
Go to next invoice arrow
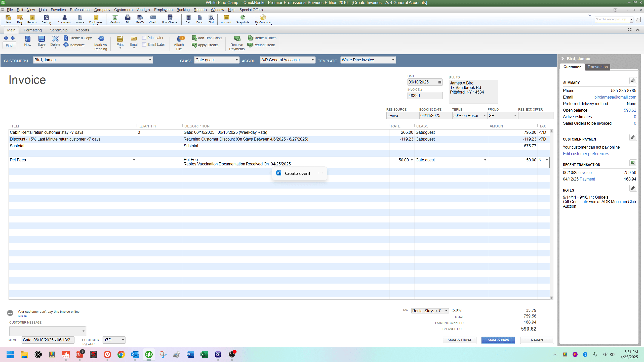[x=13, y=38]
